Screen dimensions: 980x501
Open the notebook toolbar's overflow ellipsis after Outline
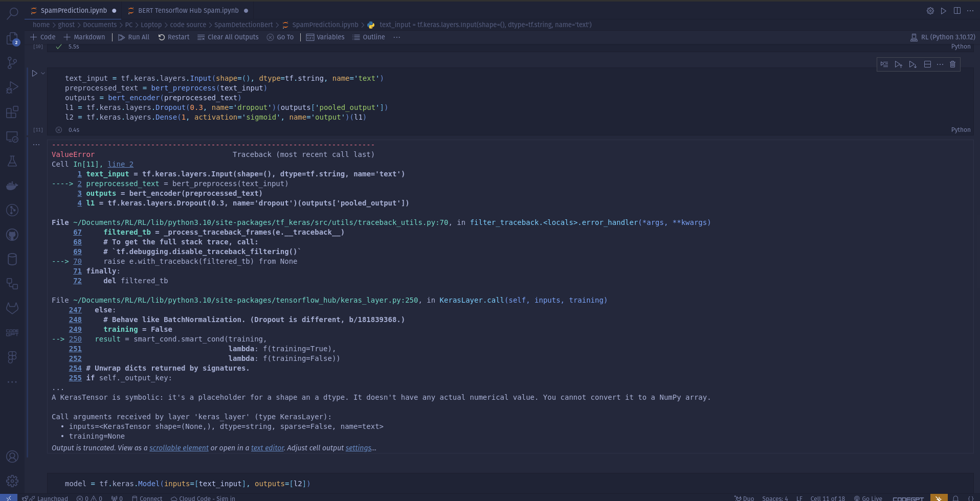tap(397, 37)
